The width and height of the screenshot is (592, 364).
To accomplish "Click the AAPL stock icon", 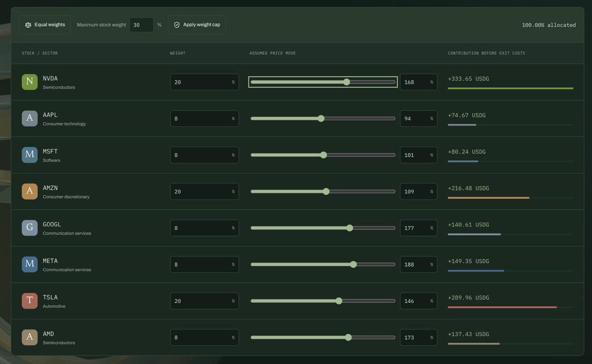I will 30,118.
